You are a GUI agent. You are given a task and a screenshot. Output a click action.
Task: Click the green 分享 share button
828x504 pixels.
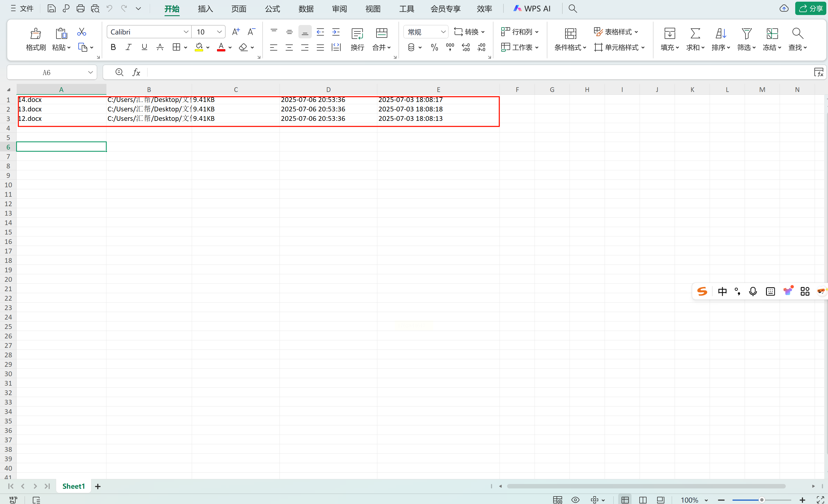click(810, 8)
